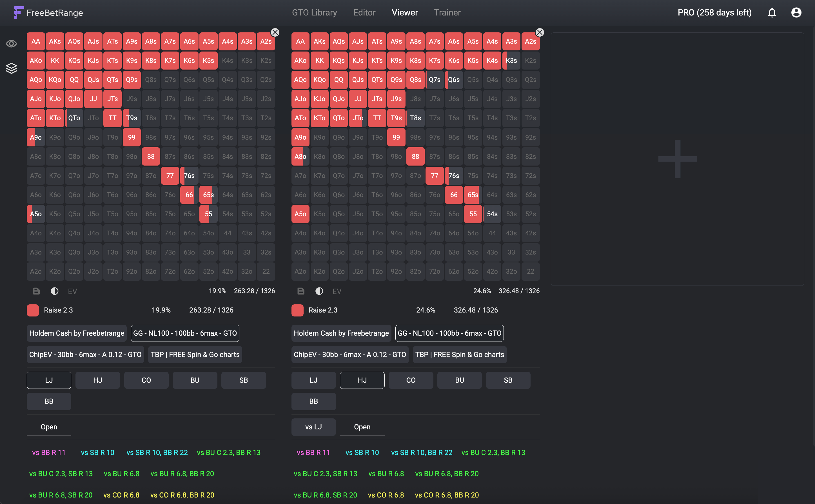Open the notifications bell

tap(772, 13)
